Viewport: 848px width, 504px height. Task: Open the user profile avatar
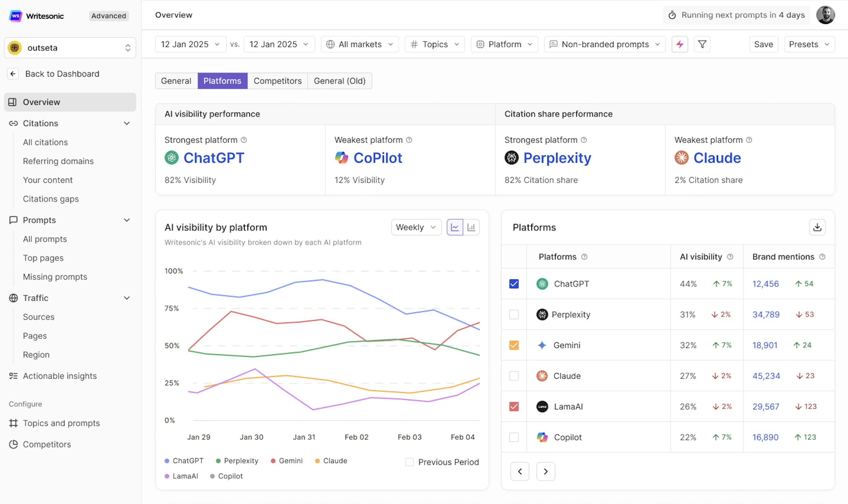825,15
